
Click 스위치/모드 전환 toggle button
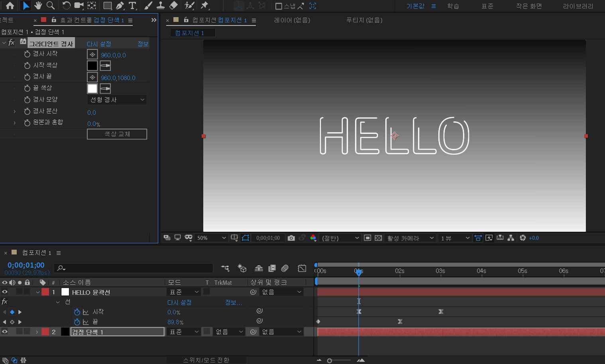pos(206,360)
